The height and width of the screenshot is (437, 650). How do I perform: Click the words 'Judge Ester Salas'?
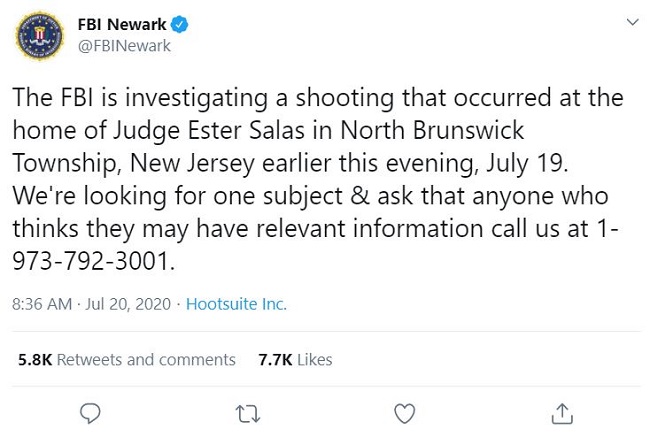209,131
